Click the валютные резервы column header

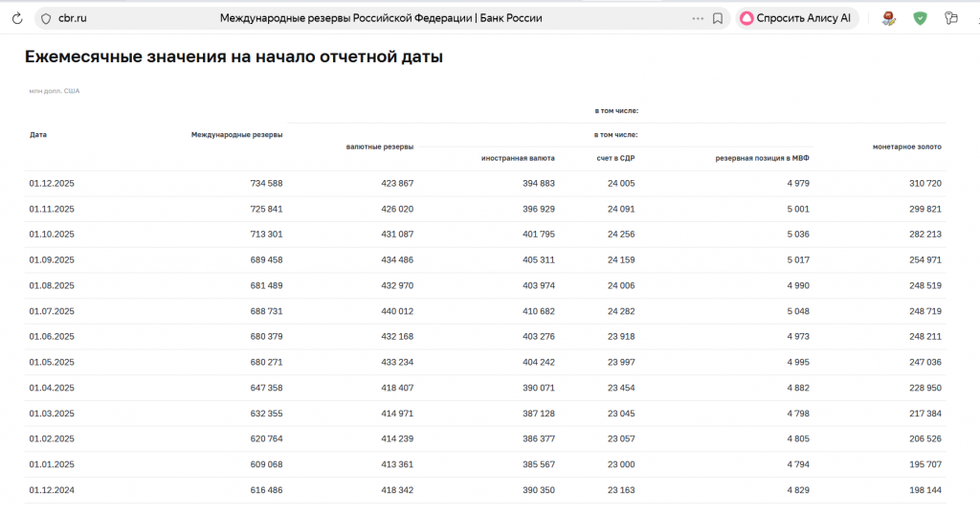[x=379, y=147]
